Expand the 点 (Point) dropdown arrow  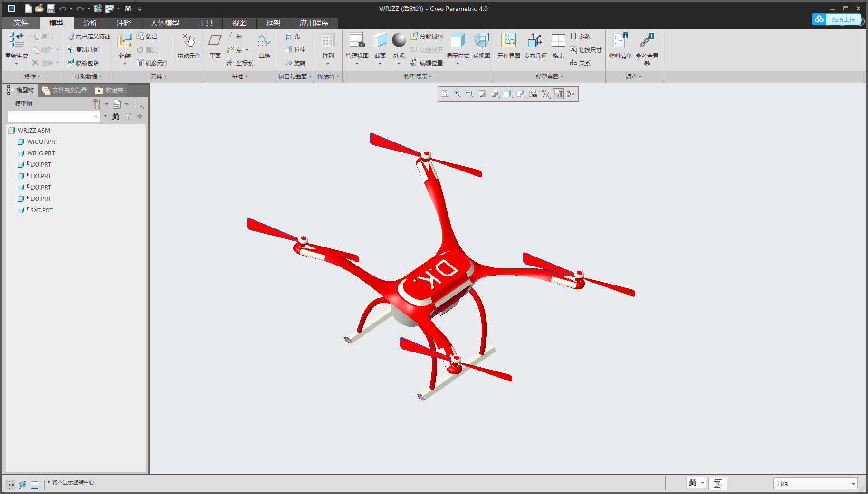click(247, 50)
